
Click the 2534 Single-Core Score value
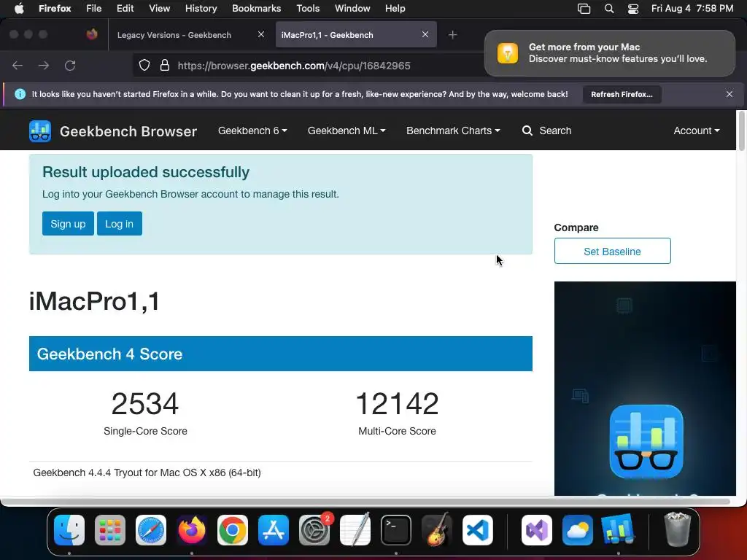[145, 403]
